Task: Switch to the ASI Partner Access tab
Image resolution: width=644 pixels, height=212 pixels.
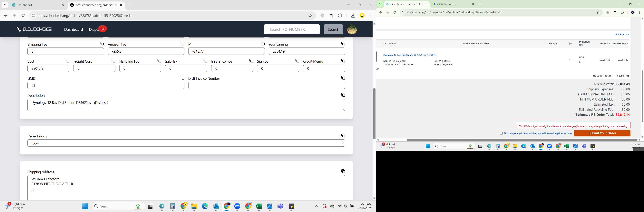Action: pyautogui.click(x=453, y=4)
